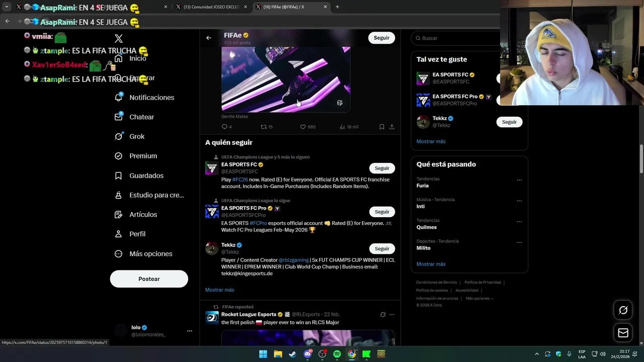
Task: Follow EA SPORTS FC in A quién seguir
Action: (382, 168)
